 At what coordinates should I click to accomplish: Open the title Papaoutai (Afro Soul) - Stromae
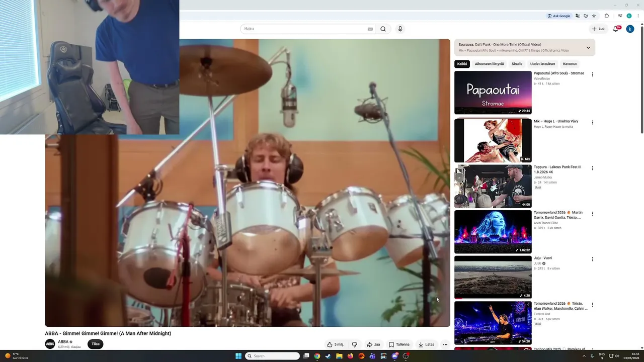pos(559,73)
